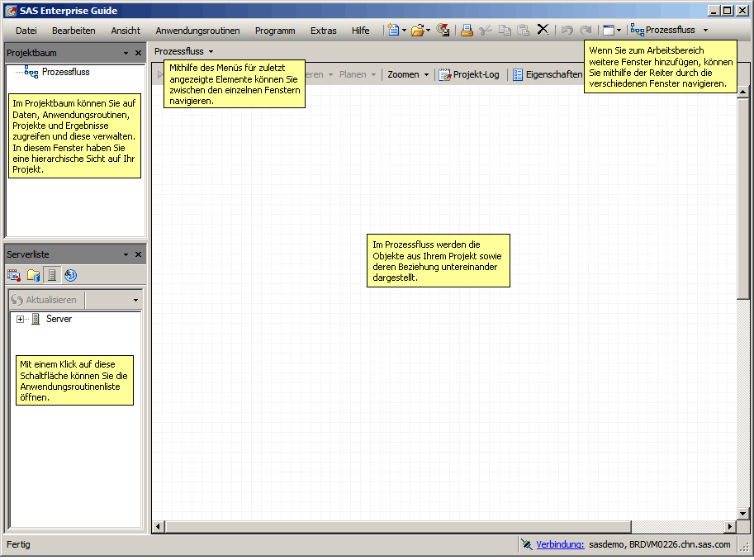
Task: Click the Eigenschaften list icon
Action: [x=518, y=74]
